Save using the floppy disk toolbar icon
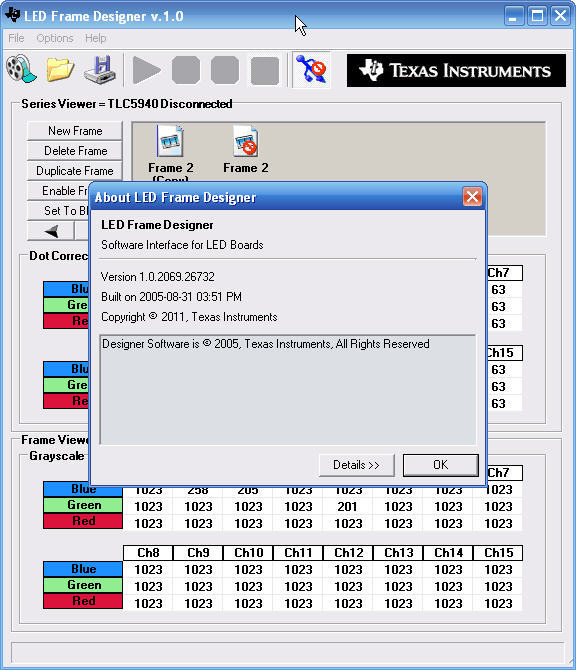 coord(100,69)
